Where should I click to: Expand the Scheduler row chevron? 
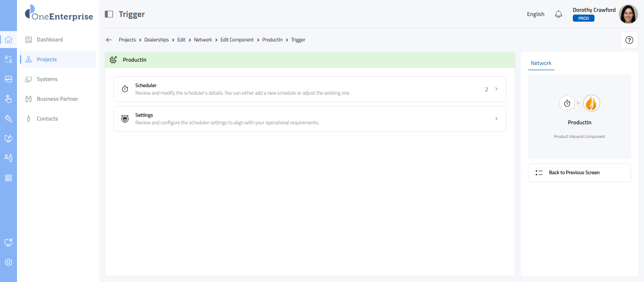click(x=496, y=89)
